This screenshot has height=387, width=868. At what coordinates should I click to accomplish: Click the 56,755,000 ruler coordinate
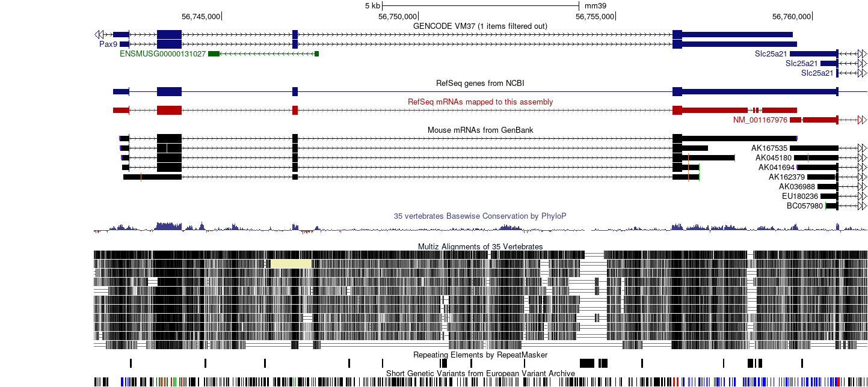(595, 16)
